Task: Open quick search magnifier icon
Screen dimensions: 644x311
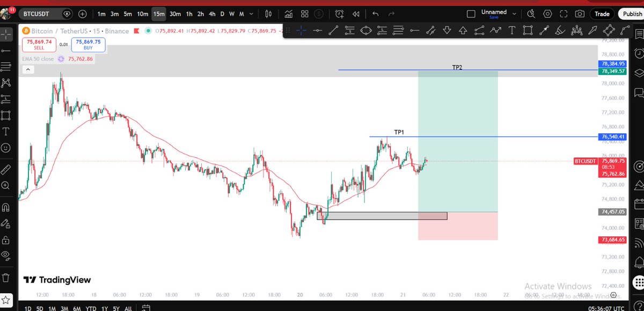Action: pos(531,14)
